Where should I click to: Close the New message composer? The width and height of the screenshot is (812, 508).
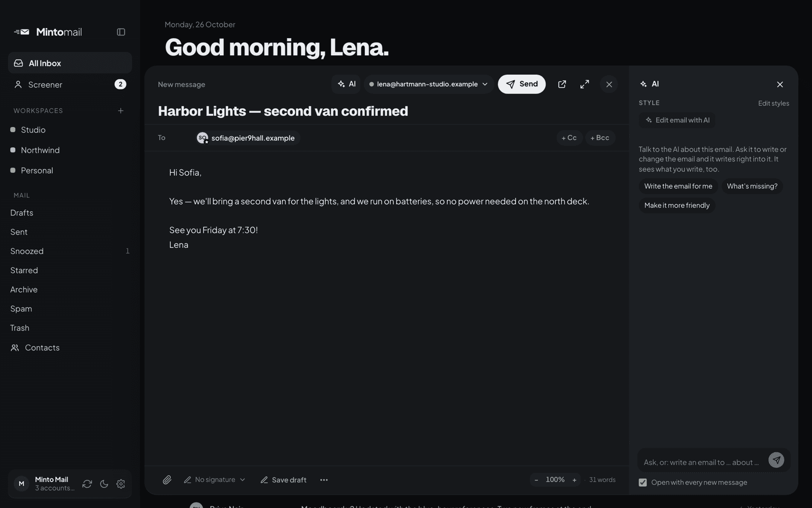tap(609, 84)
